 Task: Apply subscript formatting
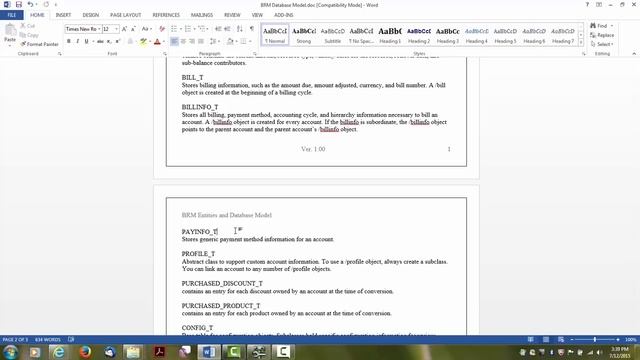tap(109, 41)
